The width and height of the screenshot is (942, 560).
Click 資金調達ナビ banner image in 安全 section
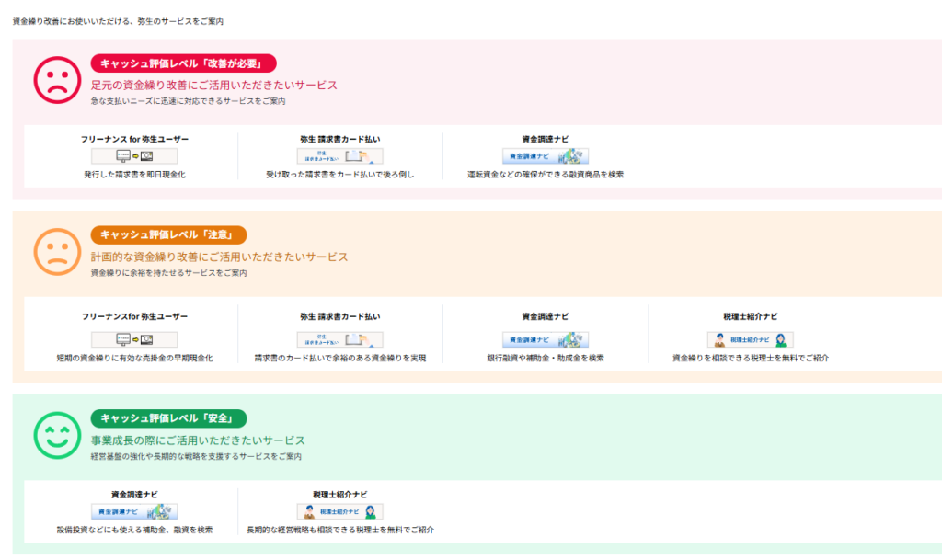[134, 511]
